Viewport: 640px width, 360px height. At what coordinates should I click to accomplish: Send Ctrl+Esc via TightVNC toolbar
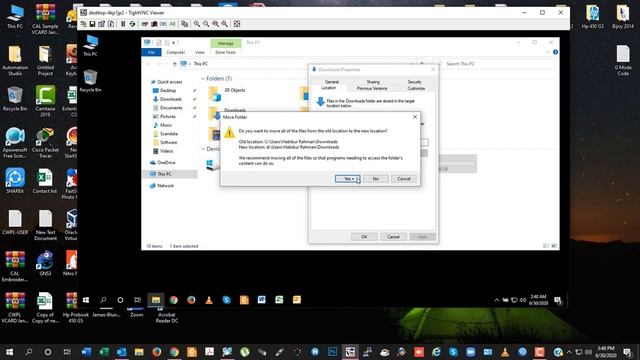pyautogui.click(x=154, y=24)
